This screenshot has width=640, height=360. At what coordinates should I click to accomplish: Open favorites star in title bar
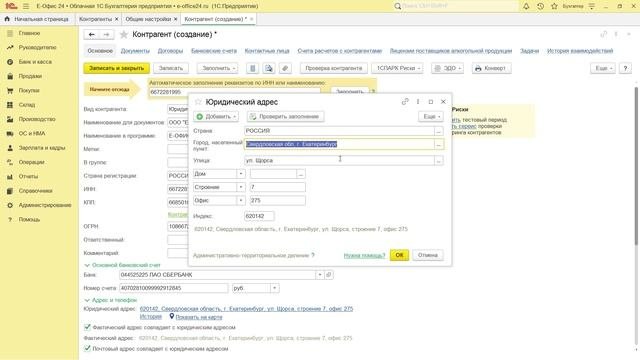(x=554, y=6)
